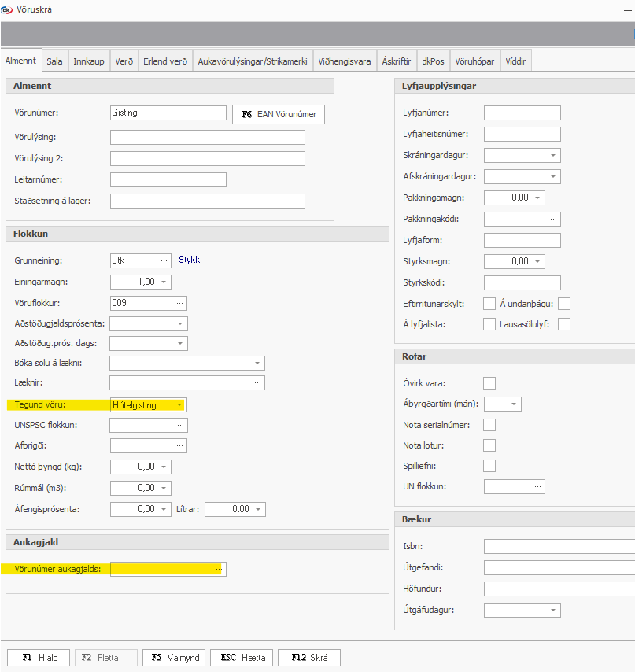This screenshot has height=672, width=635.
Task: Check the Eftirritunarskylt checkbox
Action: tap(489, 304)
